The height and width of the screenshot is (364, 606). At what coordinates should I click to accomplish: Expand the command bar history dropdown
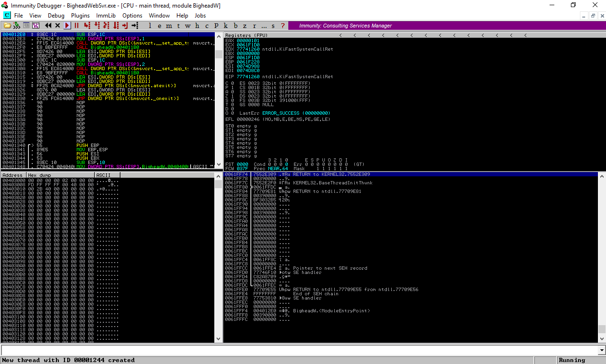point(602,350)
